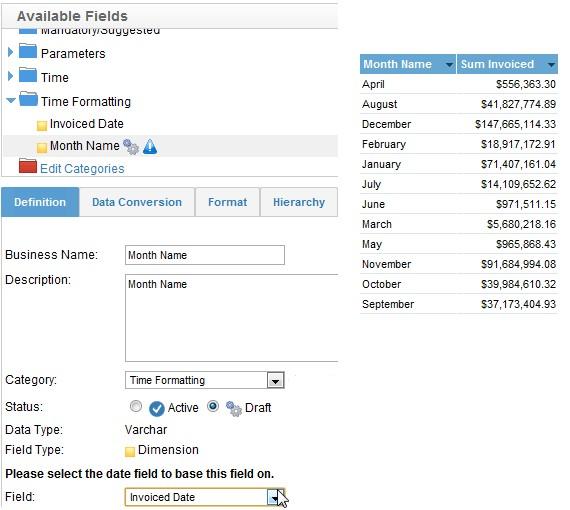Expand the Parameters tree node arrow

tap(10, 52)
